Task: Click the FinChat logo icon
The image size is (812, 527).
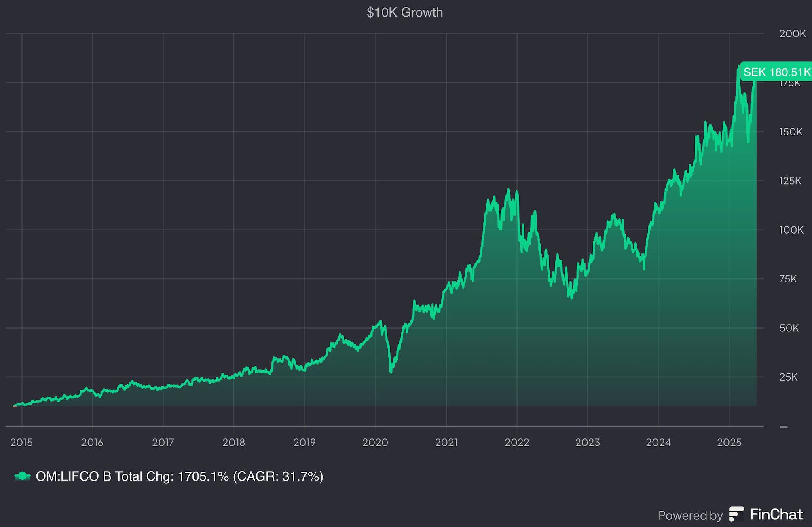Action: click(736, 514)
